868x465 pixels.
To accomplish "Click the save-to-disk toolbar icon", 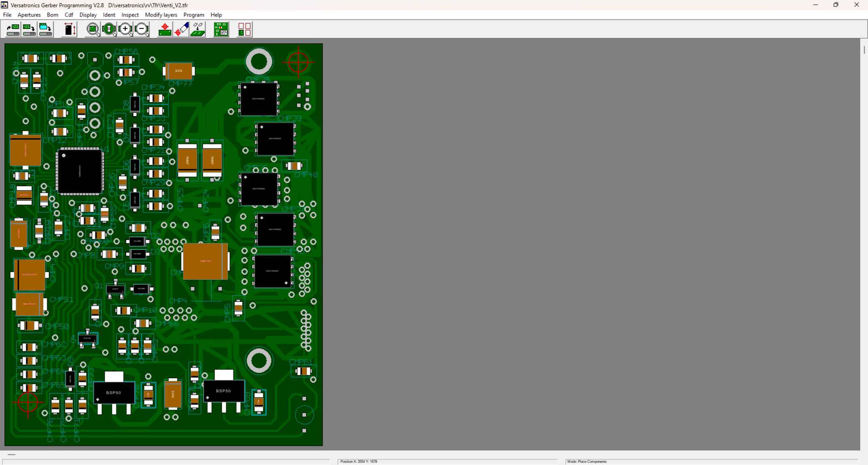I will pos(29,29).
